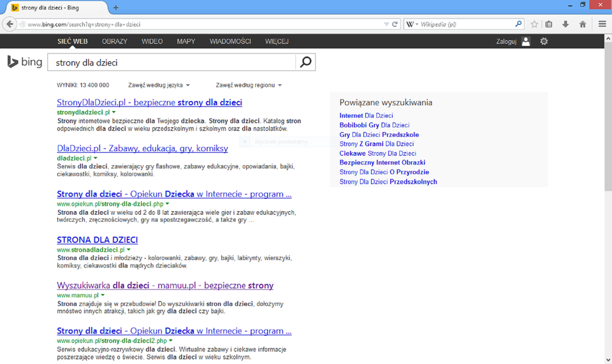Expand arrow next to dladzieci.pl
Screen dimensions: 612x364
pos(96,158)
